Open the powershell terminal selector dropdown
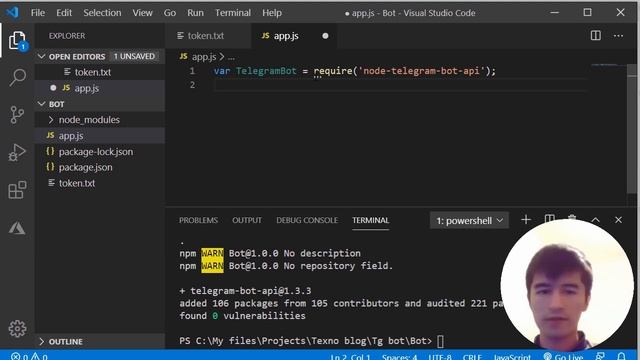 pos(469,220)
